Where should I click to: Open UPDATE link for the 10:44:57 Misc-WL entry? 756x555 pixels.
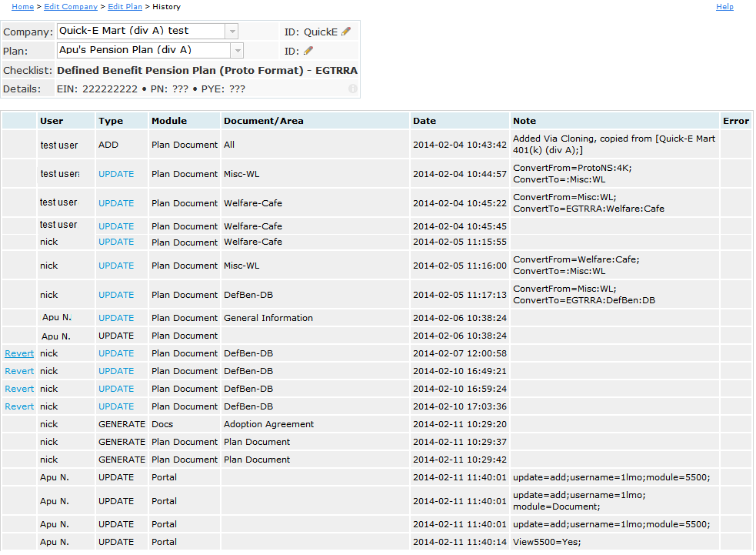(116, 174)
